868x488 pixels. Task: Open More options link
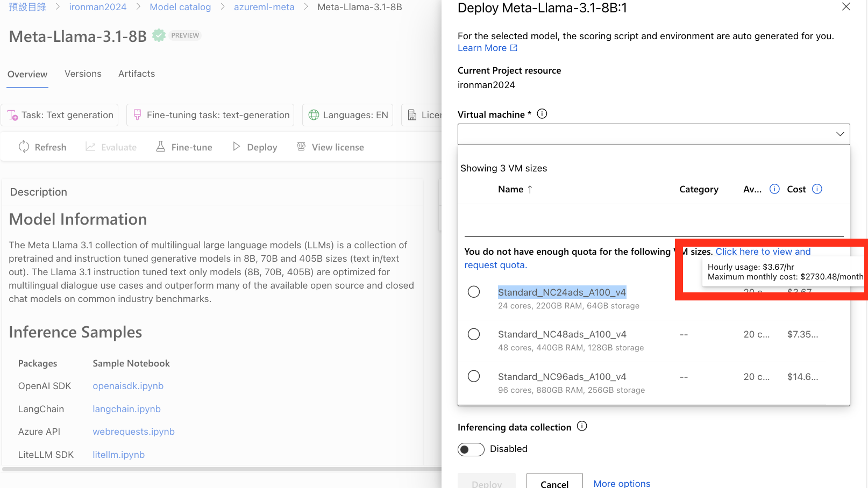tap(622, 483)
